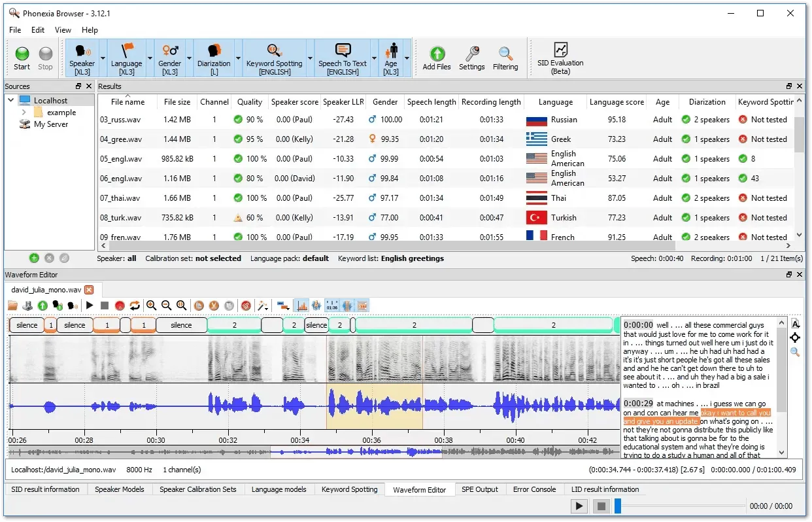Zoom in on the waveform
This screenshot has width=812, height=522.
click(151, 305)
